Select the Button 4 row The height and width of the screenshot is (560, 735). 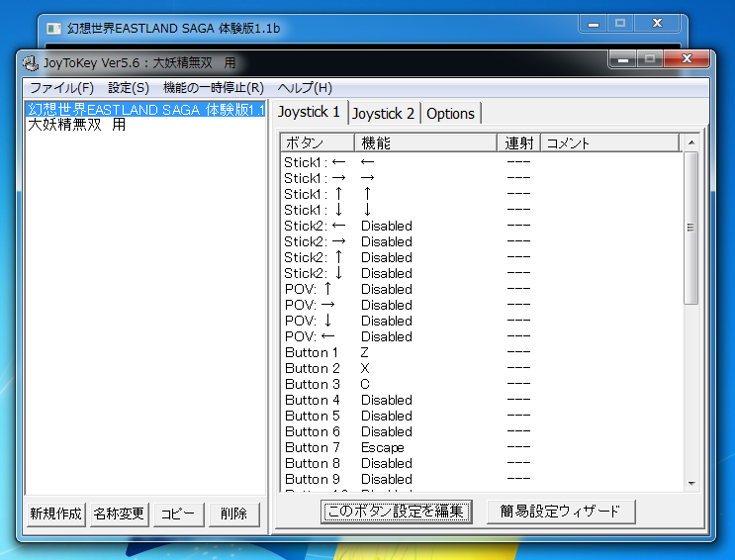coord(482,400)
